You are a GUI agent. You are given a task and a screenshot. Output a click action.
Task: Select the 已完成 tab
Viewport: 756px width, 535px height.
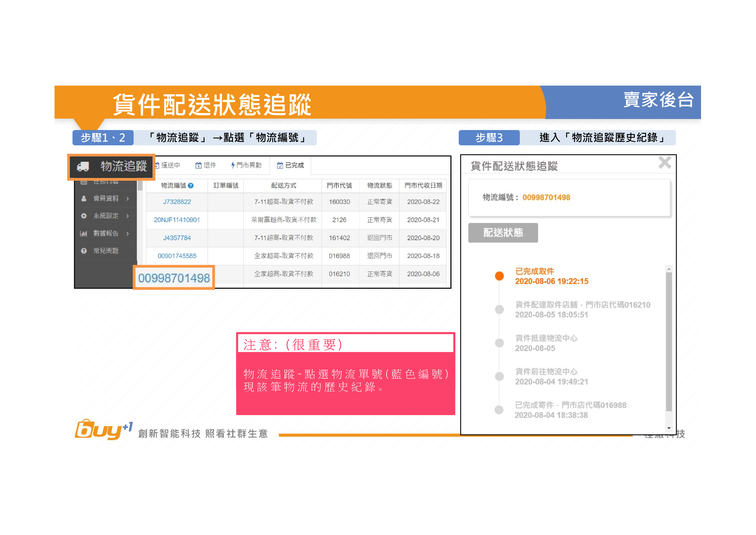(291, 165)
